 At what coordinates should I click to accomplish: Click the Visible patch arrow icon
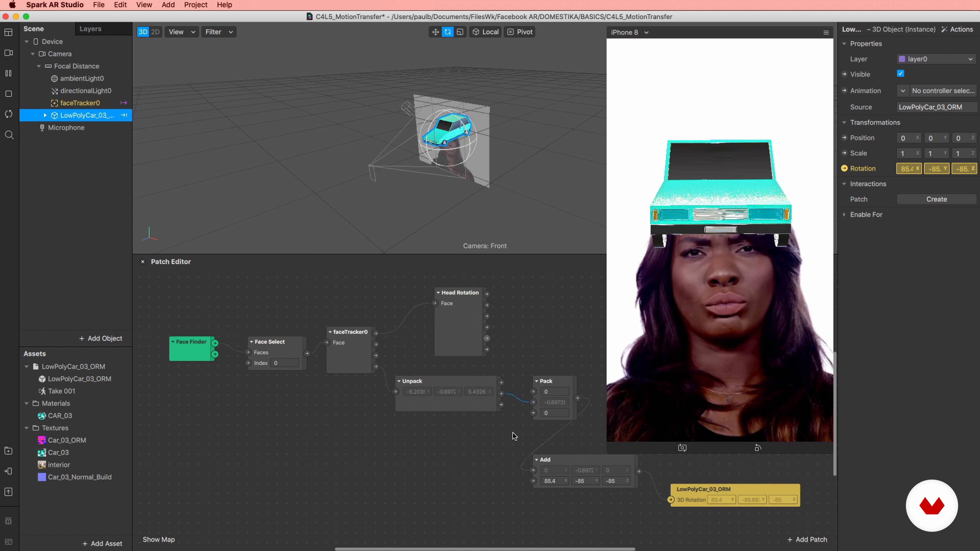coord(844,74)
